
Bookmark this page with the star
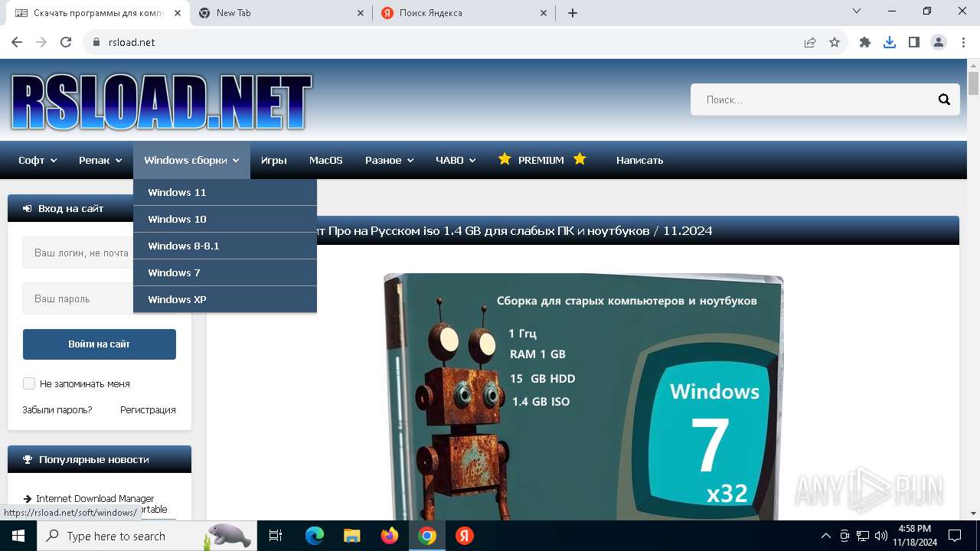coord(835,42)
